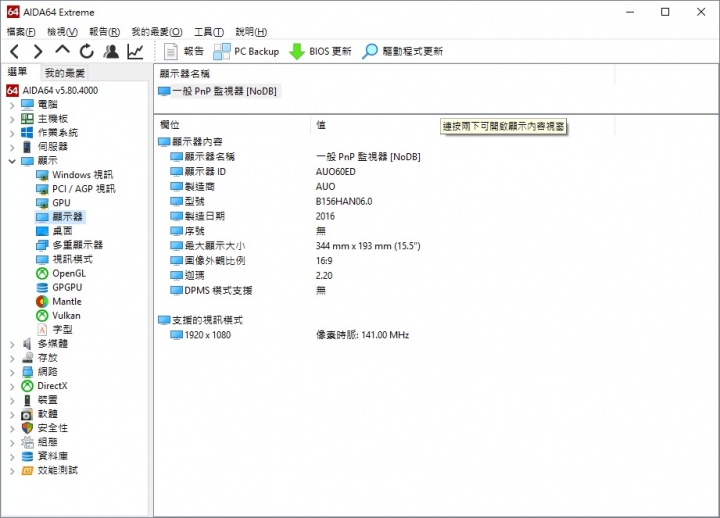
Task: Expand the 裝置 tree node
Action: tap(12, 401)
